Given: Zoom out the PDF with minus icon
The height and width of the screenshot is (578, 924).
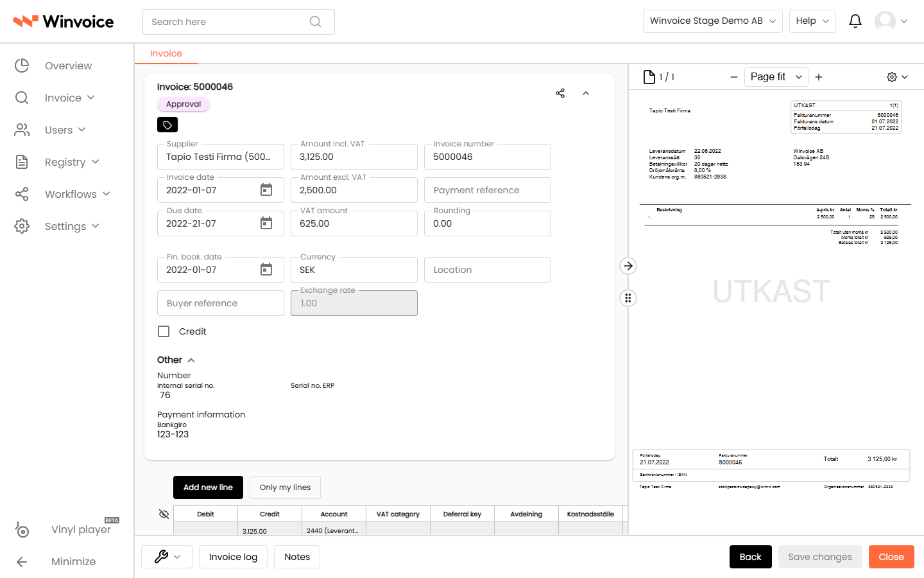Looking at the screenshot, I should click(x=734, y=77).
